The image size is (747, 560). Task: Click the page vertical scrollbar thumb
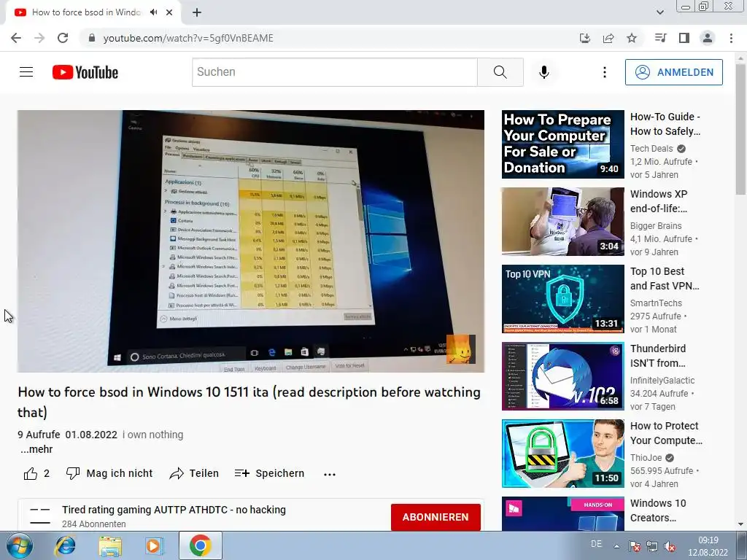[740, 130]
